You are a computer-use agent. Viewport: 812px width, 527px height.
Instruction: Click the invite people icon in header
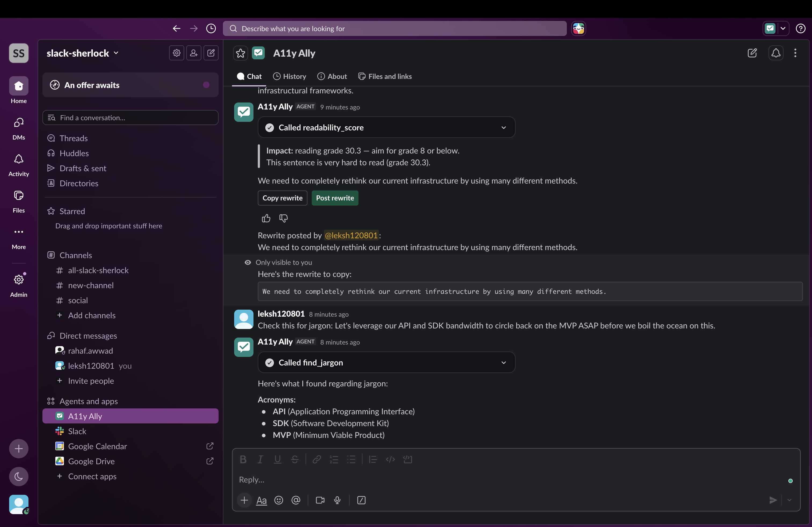(193, 53)
